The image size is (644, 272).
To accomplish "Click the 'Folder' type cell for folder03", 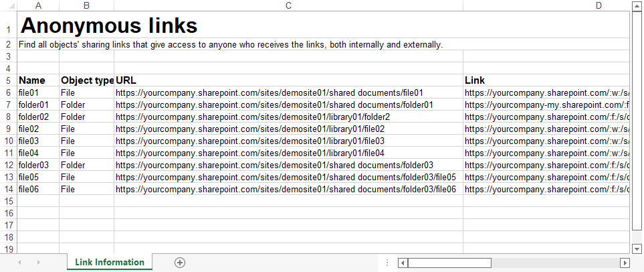I will pyautogui.click(x=87, y=165).
